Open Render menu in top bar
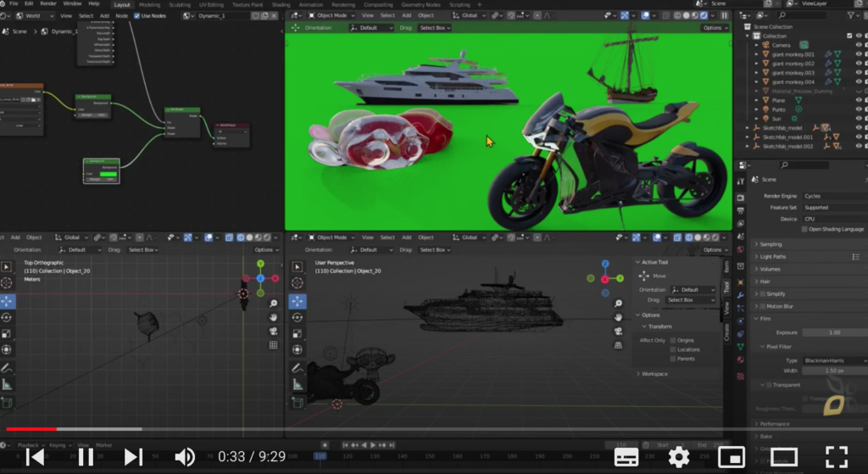 pyautogui.click(x=48, y=4)
